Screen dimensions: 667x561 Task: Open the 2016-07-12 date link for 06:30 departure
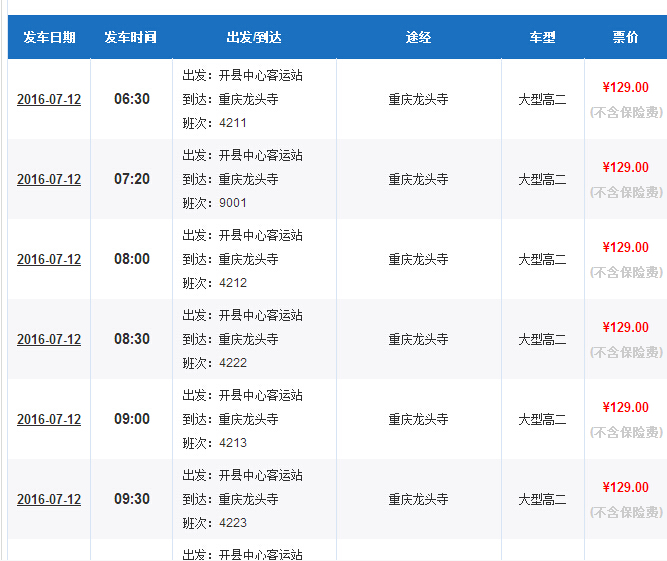point(49,99)
